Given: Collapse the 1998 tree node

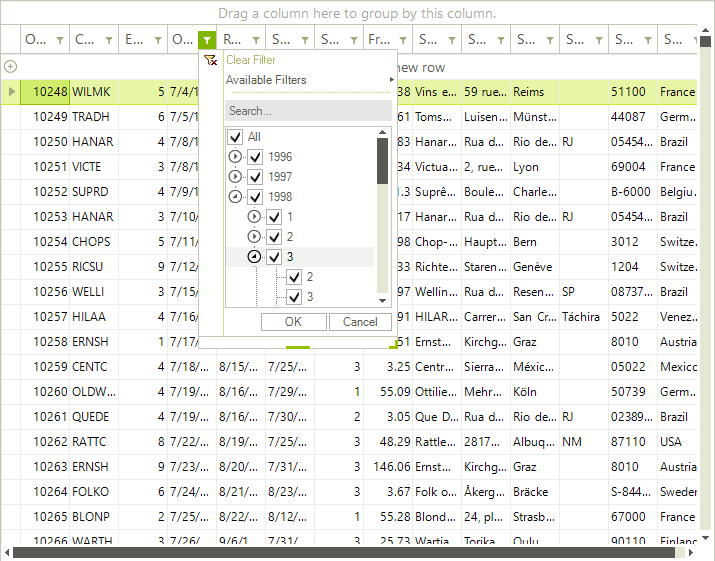Looking at the screenshot, I should 235,197.
